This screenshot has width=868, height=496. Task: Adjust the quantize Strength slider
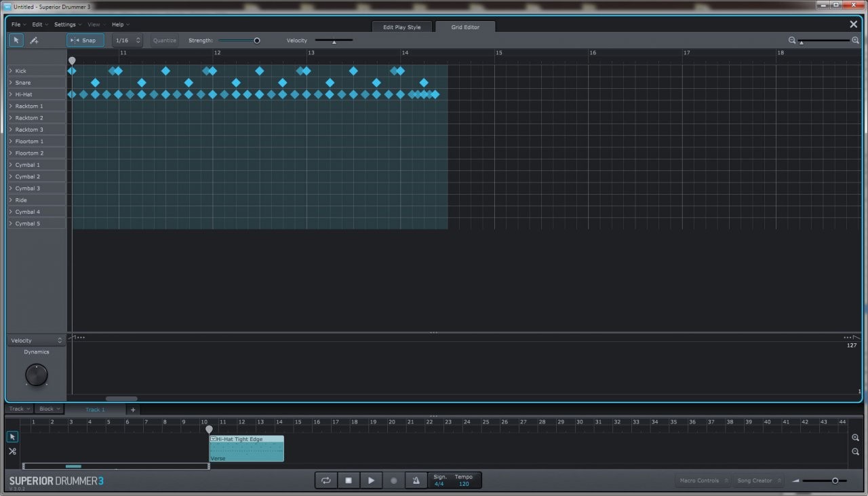pos(239,40)
